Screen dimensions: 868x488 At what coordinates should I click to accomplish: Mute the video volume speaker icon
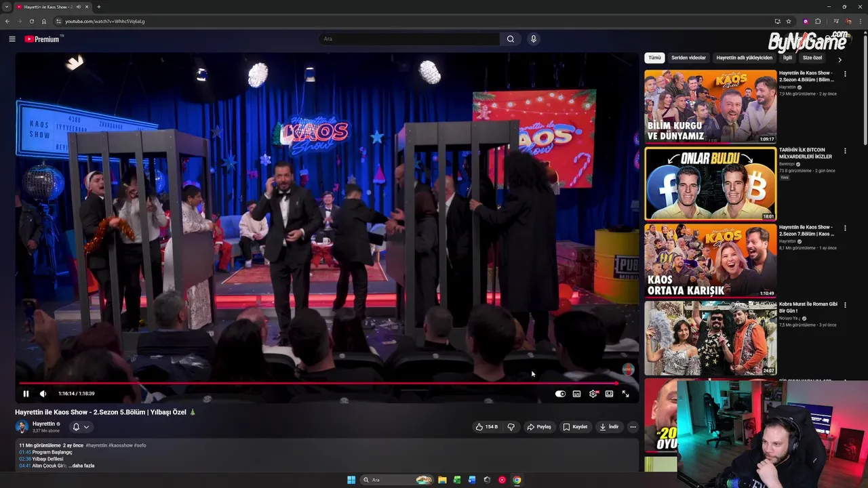(x=43, y=394)
